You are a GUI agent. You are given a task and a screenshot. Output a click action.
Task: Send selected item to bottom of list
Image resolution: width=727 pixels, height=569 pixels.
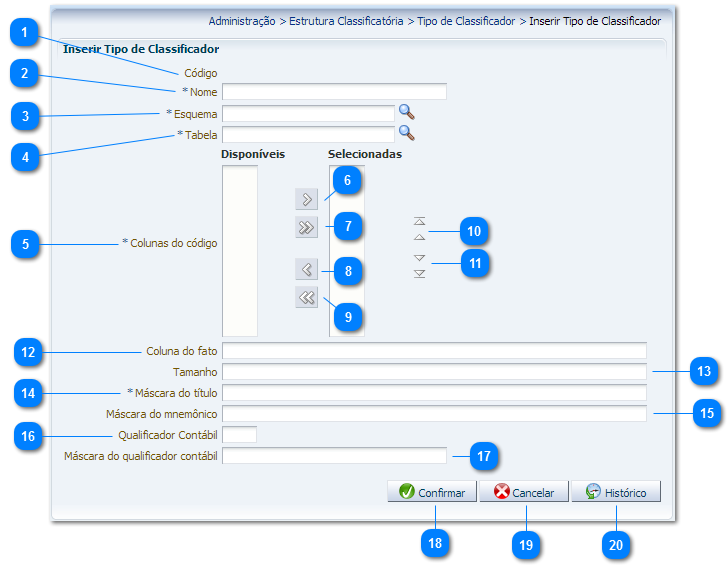[419, 273]
